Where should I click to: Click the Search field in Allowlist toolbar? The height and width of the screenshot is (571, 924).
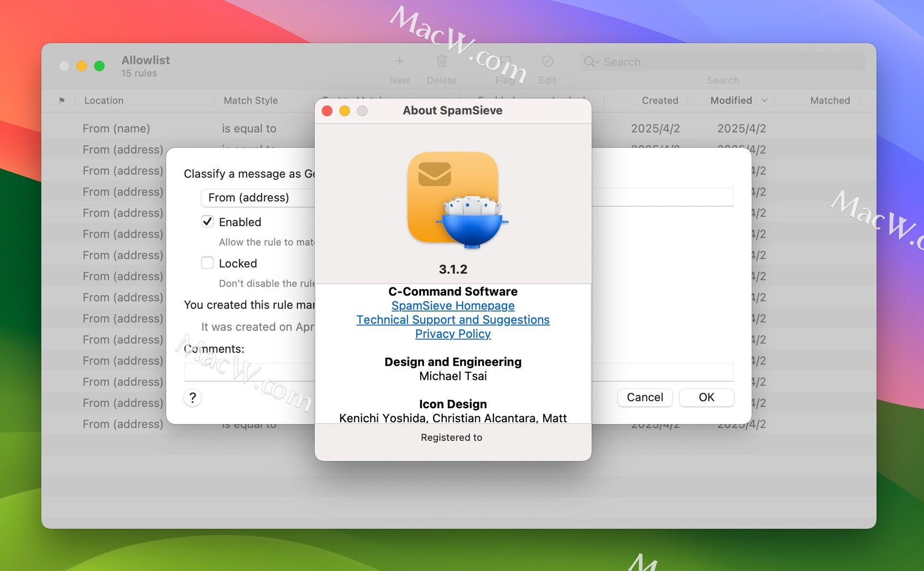[723, 62]
